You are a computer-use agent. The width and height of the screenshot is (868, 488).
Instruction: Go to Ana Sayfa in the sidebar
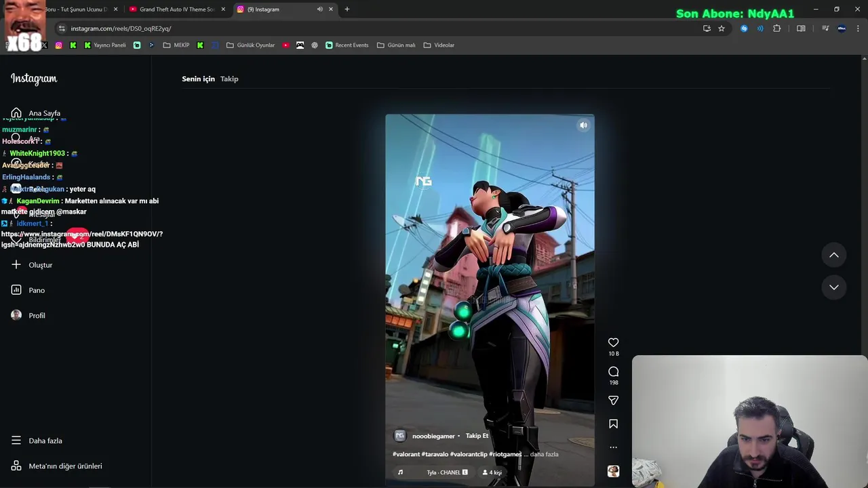[37, 113]
